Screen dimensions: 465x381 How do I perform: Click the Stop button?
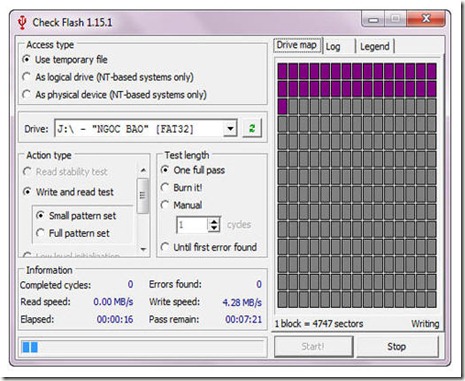[397, 347]
